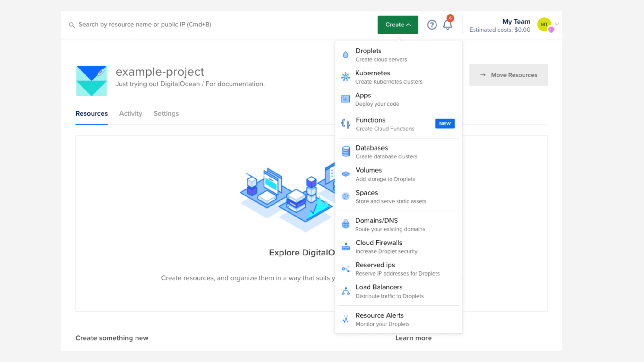Click the Move Resources button

click(x=509, y=75)
